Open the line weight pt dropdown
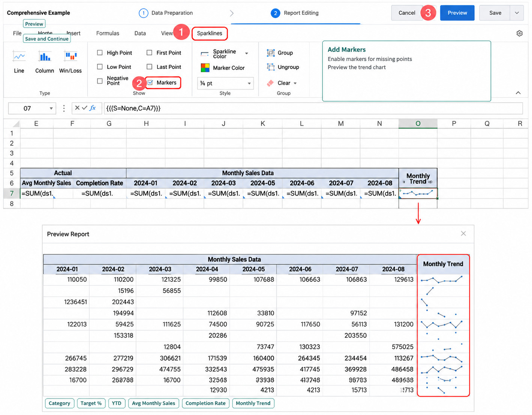 pos(225,83)
